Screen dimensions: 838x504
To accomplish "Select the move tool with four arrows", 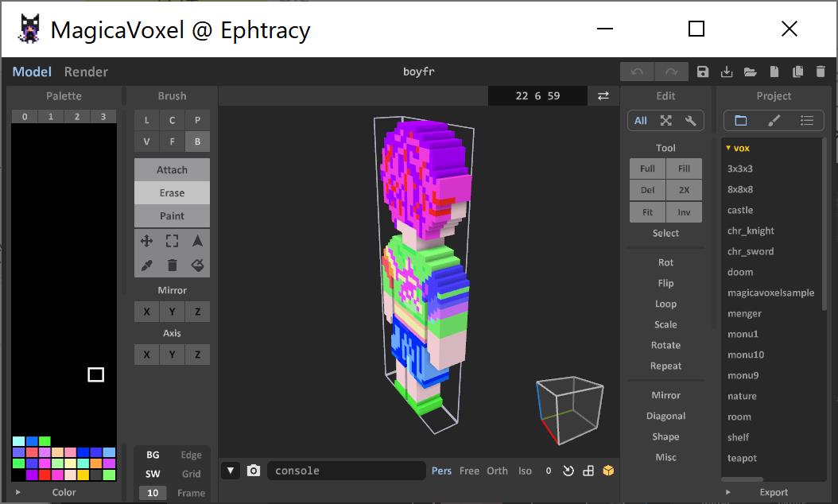I will coord(146,241).
